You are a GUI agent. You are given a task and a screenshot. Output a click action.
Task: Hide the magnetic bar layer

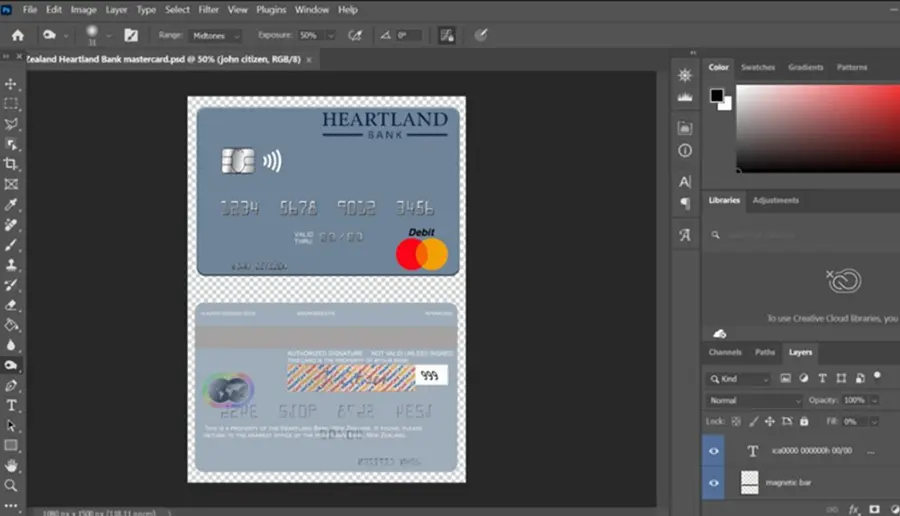click(x=713, y=483)
